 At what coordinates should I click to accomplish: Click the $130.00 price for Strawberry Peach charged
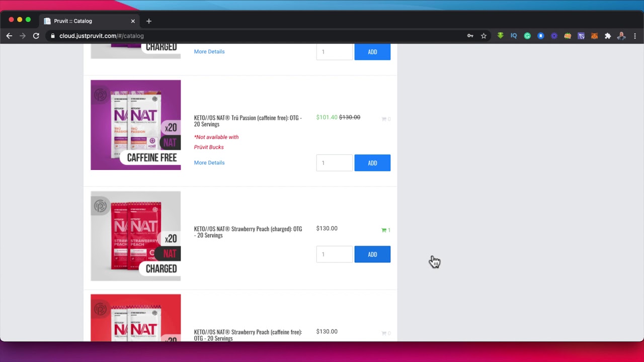327,228
